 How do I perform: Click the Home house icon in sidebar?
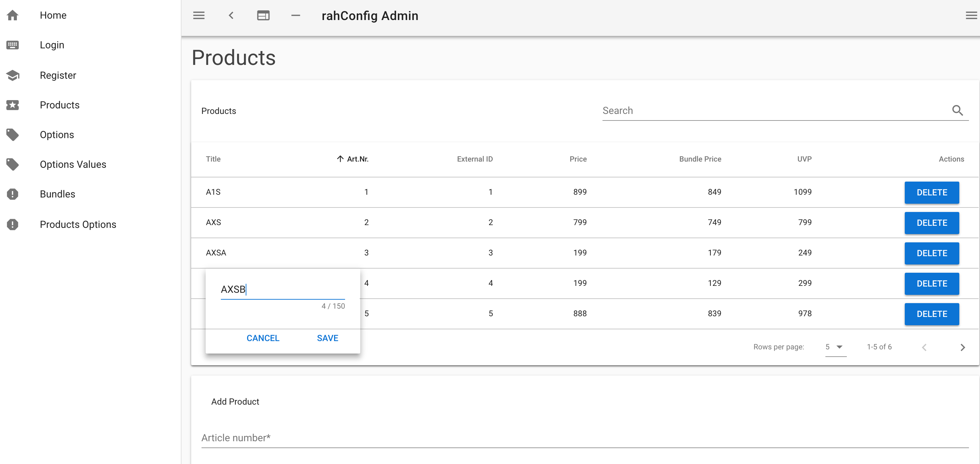click(x=12, y=15)
